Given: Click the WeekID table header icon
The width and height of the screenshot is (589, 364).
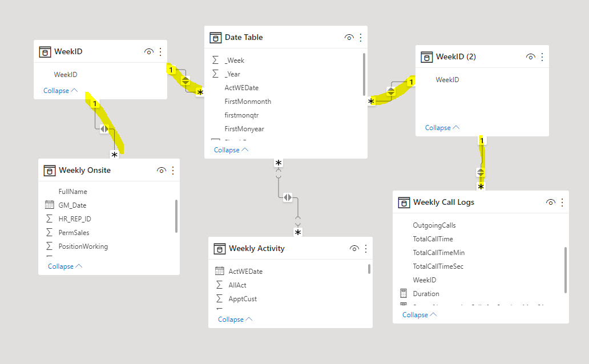Looking at the screenshot, I should (45, 52).
